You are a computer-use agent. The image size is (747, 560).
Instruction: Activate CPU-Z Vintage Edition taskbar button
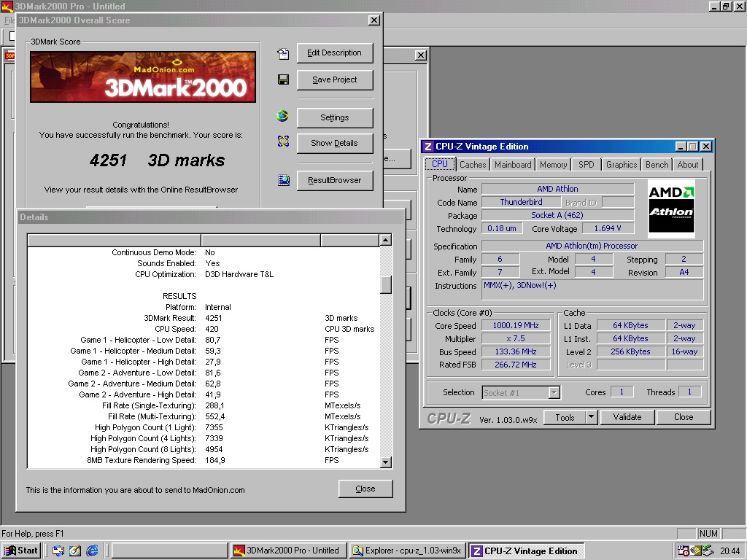[527, 551]
